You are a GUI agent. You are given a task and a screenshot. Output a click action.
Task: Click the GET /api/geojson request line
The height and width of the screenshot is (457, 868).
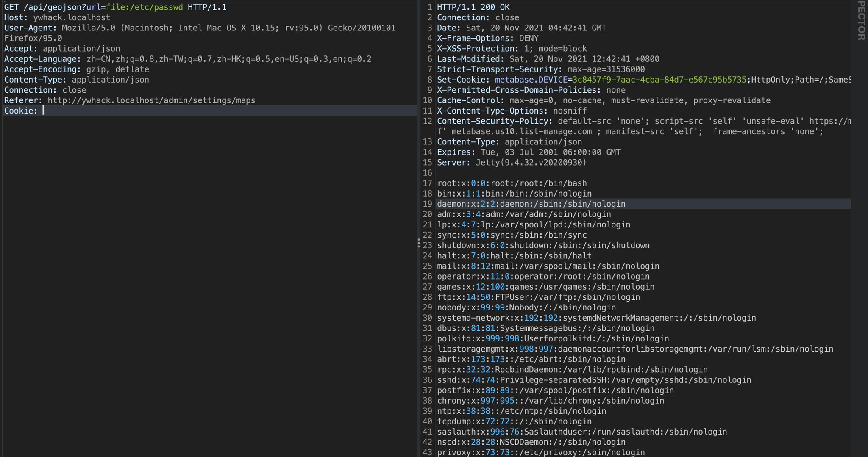pyautogui.click(x=115, y=7)
